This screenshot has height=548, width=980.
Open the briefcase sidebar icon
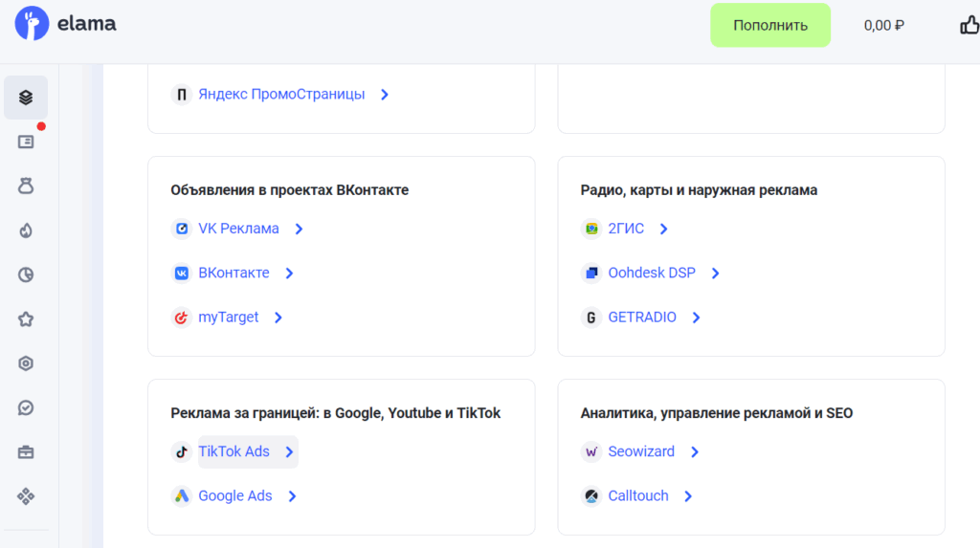[x=26, y=451]
